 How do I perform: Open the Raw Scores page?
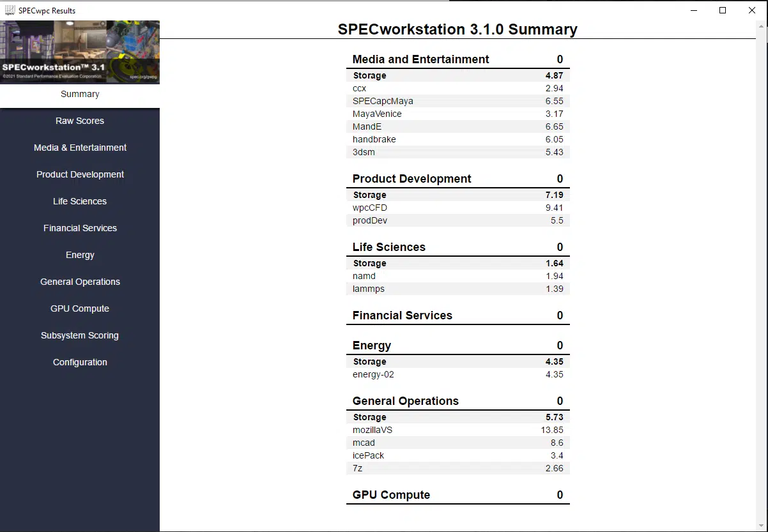pyautogui.click(x=80, y=121)
